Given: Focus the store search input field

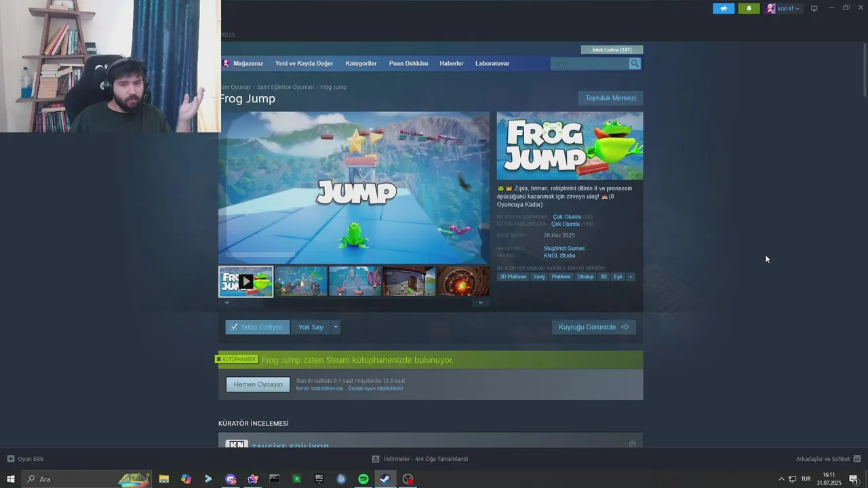Looking at the screenshot, I should coord(590,63).
